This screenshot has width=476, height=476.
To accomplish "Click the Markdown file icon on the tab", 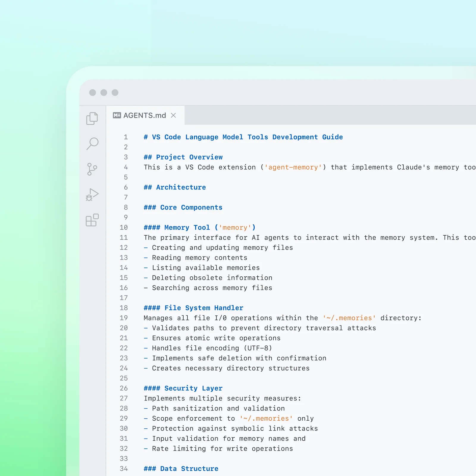I will click(x=117, y=115).
